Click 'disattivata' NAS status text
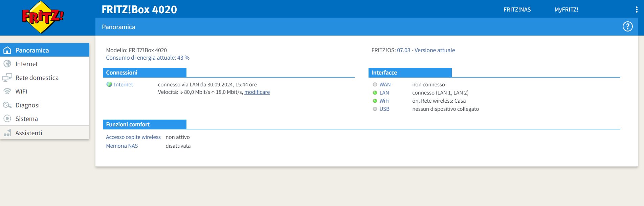This screenshot has width=644, height=206. [178, 146]
